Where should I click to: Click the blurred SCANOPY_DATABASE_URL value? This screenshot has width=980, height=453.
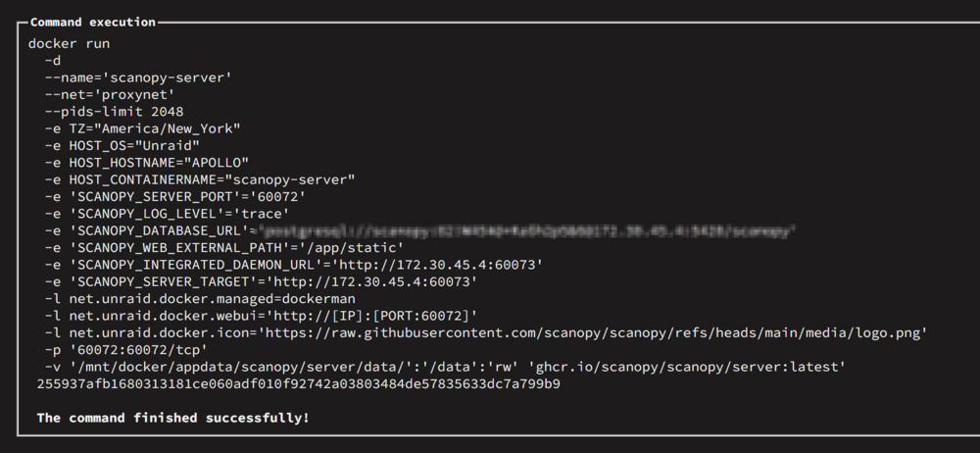coord(527,230)
